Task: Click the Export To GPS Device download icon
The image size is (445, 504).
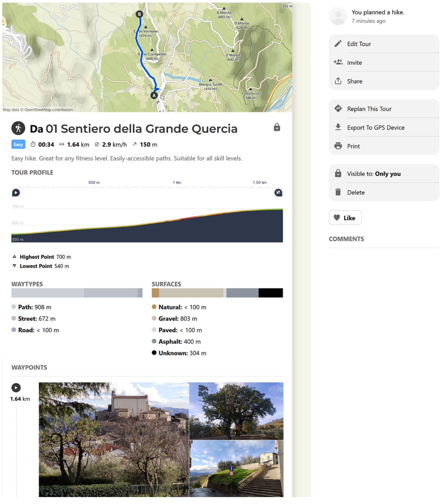Action: tap(338, 127)
